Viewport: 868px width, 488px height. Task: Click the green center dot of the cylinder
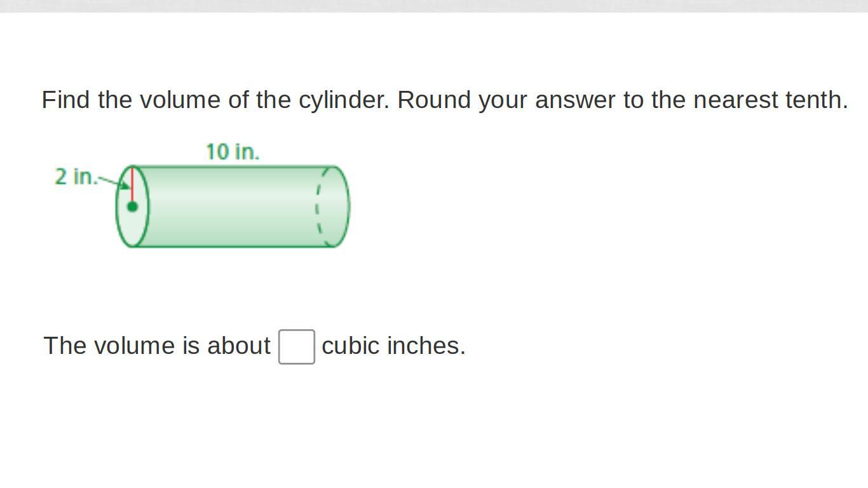(132, 207)
